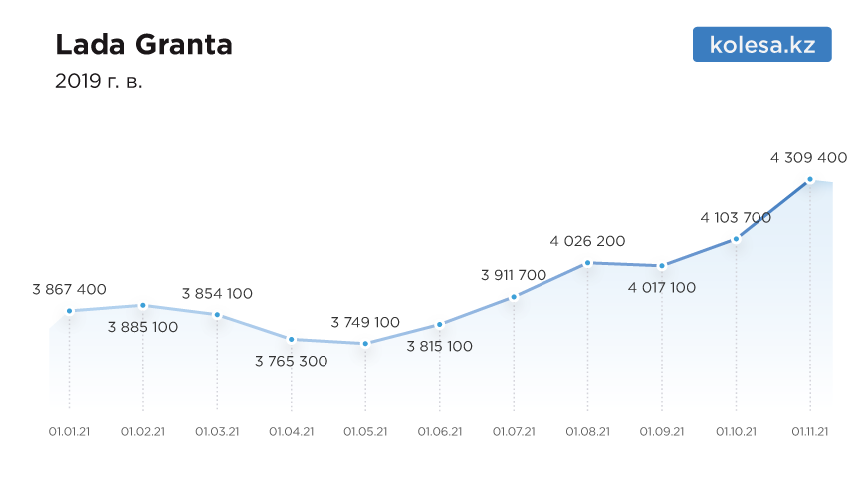Click the 3 867 400 value label
This screenshot has width=868, height=489.
pyautogui.click(x=70, y=289)
